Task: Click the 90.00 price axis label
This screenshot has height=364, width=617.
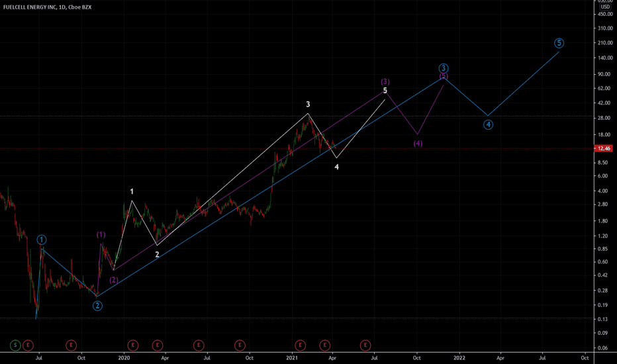Action: 605,74
